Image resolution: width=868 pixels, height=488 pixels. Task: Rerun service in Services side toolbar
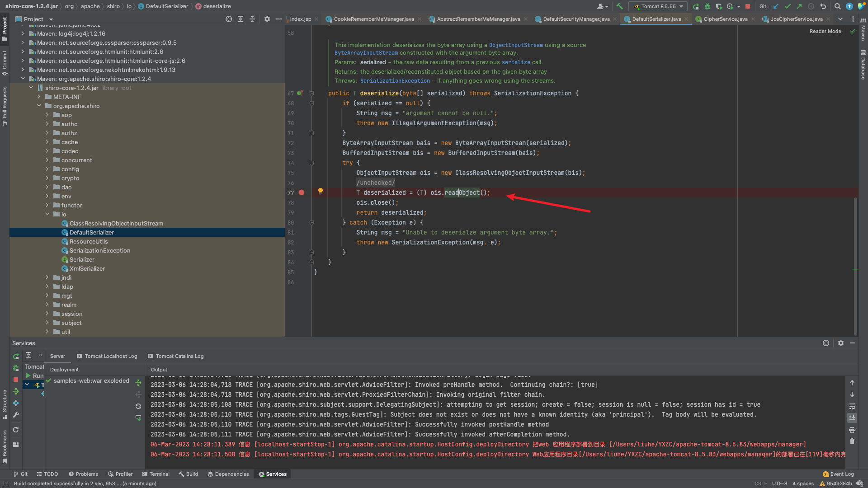16,357
